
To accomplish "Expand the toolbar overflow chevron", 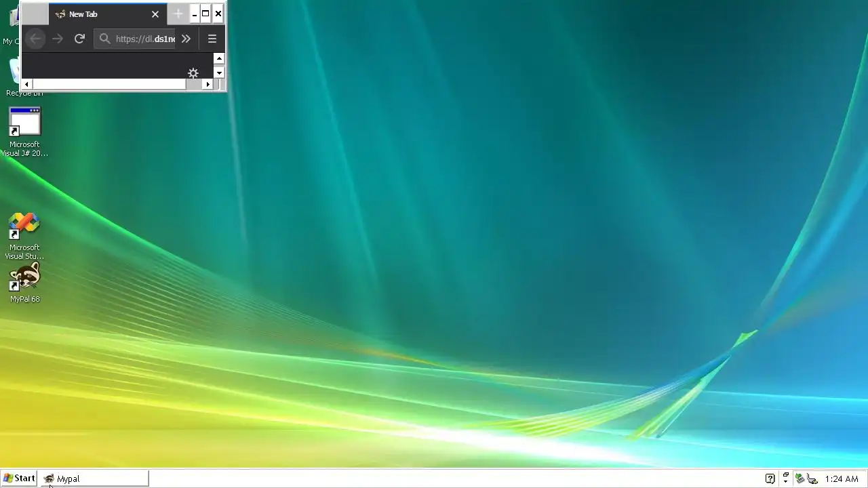I will point(186,39).
